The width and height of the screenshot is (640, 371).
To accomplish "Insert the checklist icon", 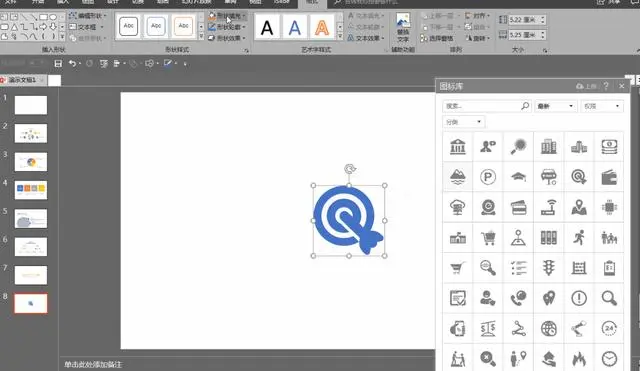I will [x=518, y=268].
